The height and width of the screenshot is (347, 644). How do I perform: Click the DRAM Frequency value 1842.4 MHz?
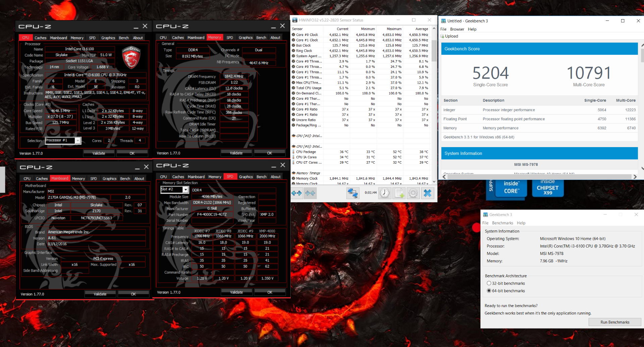[x=234, y=76]
